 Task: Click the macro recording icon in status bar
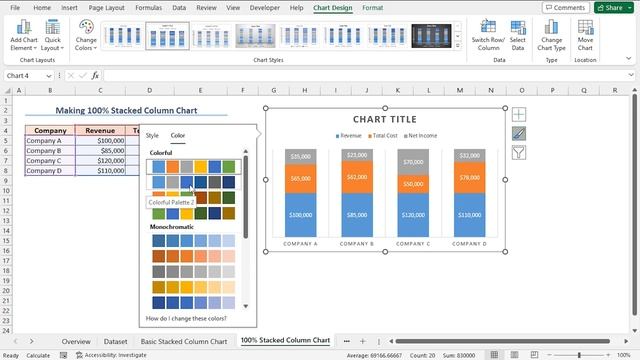point(63,355)
